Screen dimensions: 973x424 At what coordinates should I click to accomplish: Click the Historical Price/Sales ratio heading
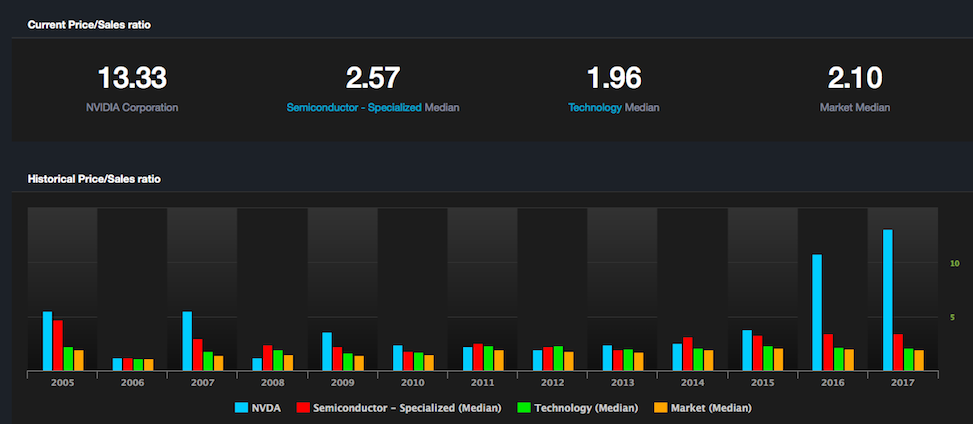(94, 179)
